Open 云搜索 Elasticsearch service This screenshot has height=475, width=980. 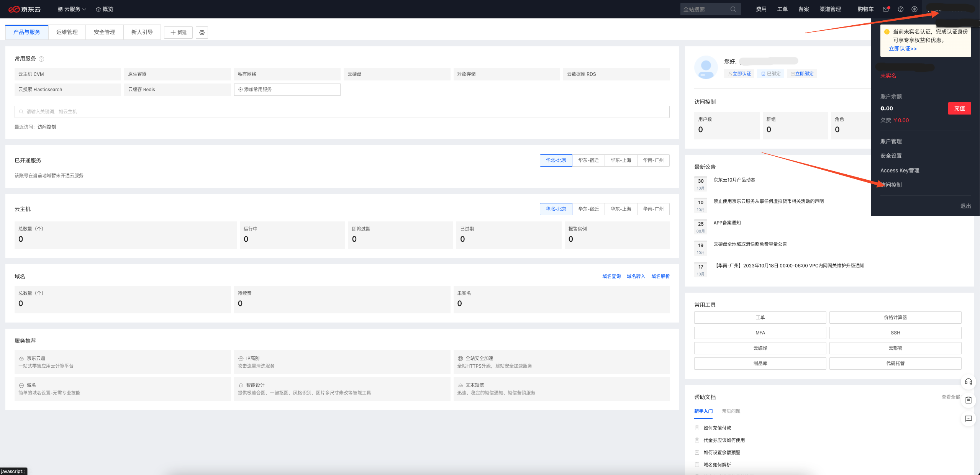tap(68, 90)
